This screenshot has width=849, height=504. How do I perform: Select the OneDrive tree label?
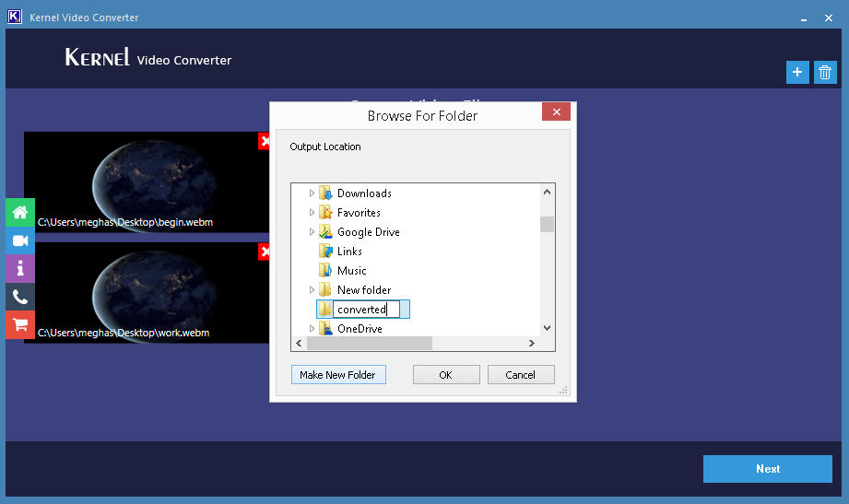click(x=360, y=329)
